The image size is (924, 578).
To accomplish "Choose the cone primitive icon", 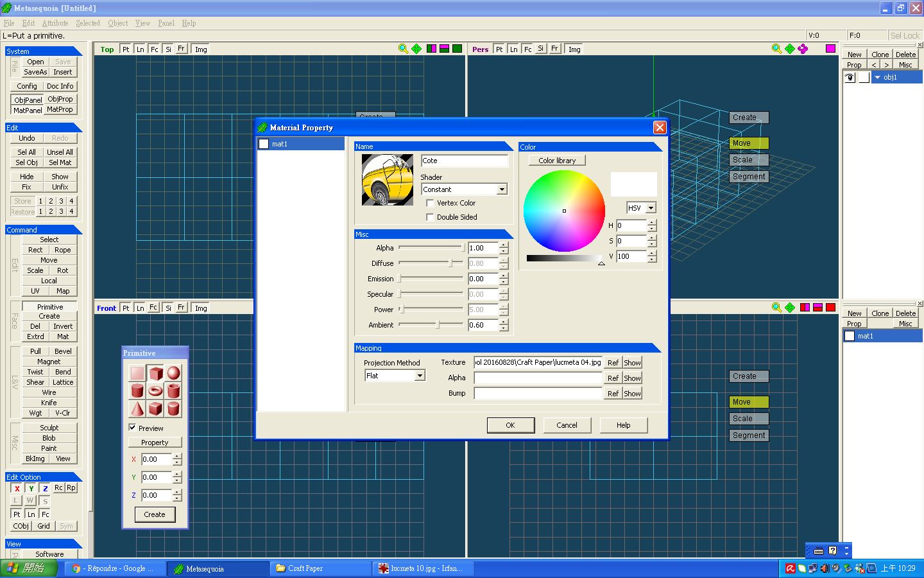I will tap(137, 408).
